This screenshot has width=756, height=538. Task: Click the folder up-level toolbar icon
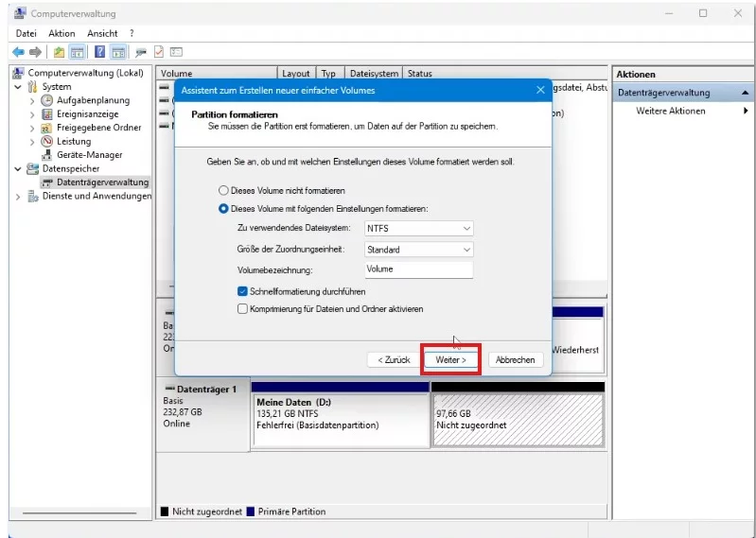(x=59, y=52)
